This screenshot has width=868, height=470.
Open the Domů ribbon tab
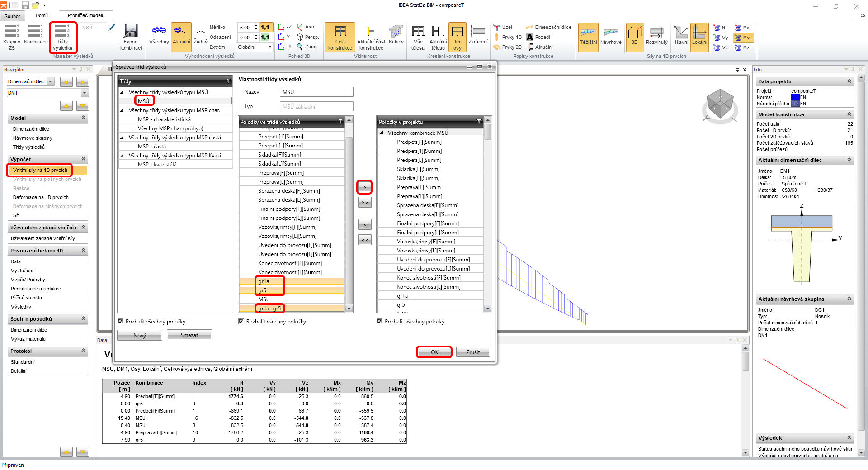click(42, 15)
